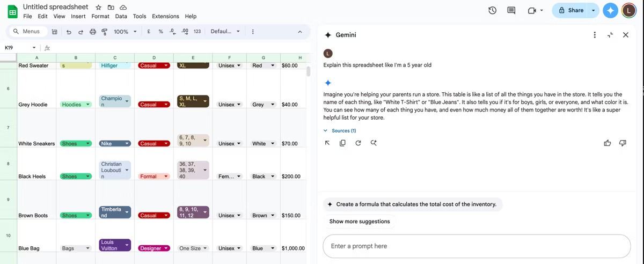Star the Untitled spreadsheet
Screen dimensions: 644x264
coord(99,8)
